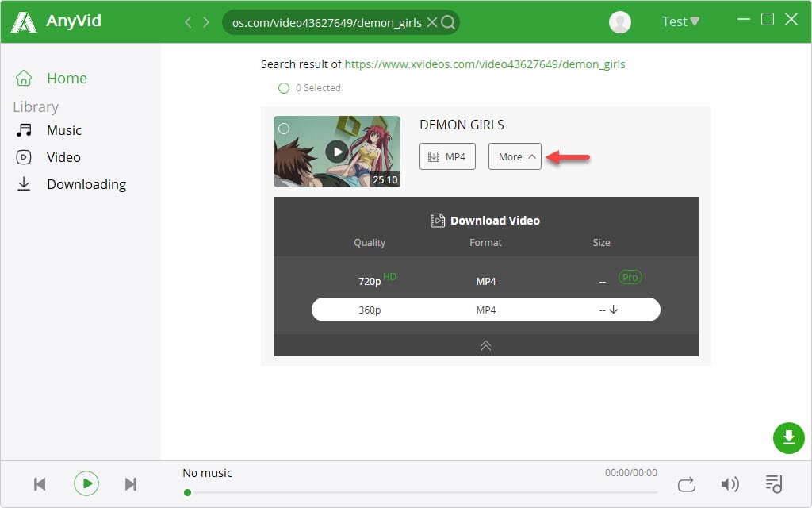Screen dimensions: 812x508
Task: Click the Music note icon
Action: pyautogui.click(x=24, y=130)
